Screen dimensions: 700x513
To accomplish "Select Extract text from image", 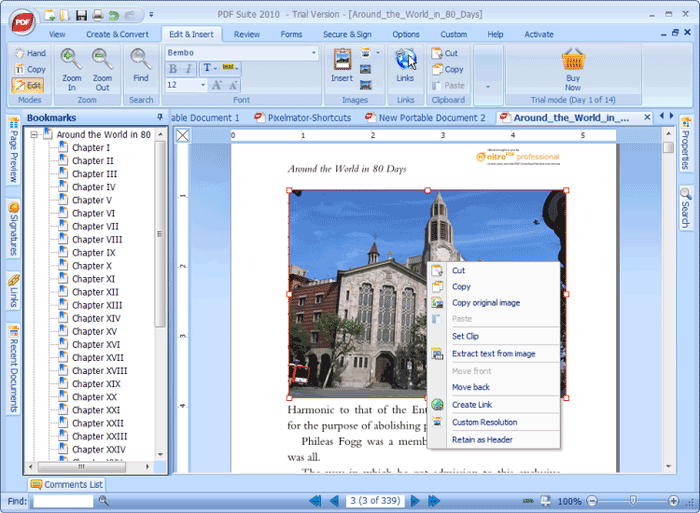I will coord(493,353).
